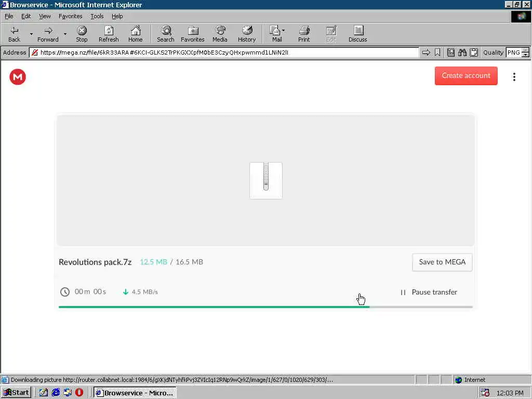532x399 pixels.
Task: Open the Windows Start menu
Action: point(16,393)
